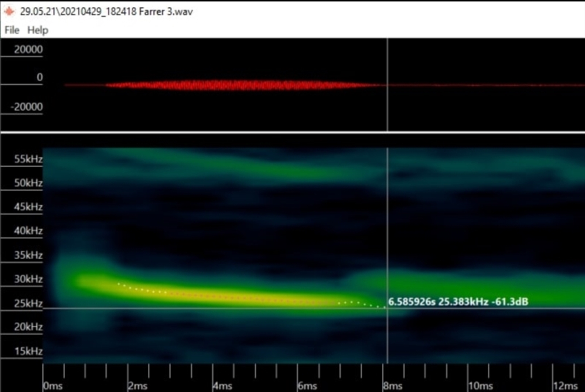The image size is (585, 392).
Task: Click the 15kHz frequency axis label
Action: click(x=28, y=351)
